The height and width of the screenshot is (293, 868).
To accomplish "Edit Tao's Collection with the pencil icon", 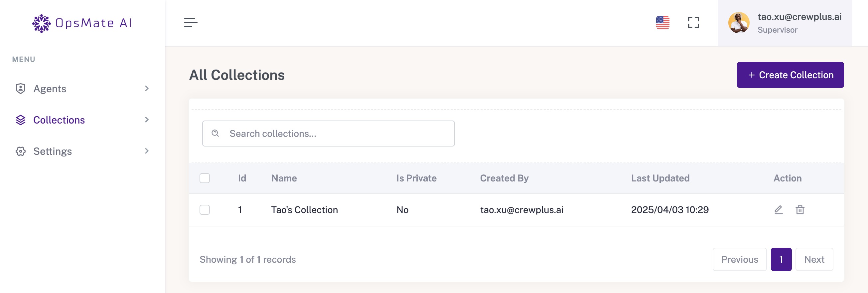I will 778,210.
